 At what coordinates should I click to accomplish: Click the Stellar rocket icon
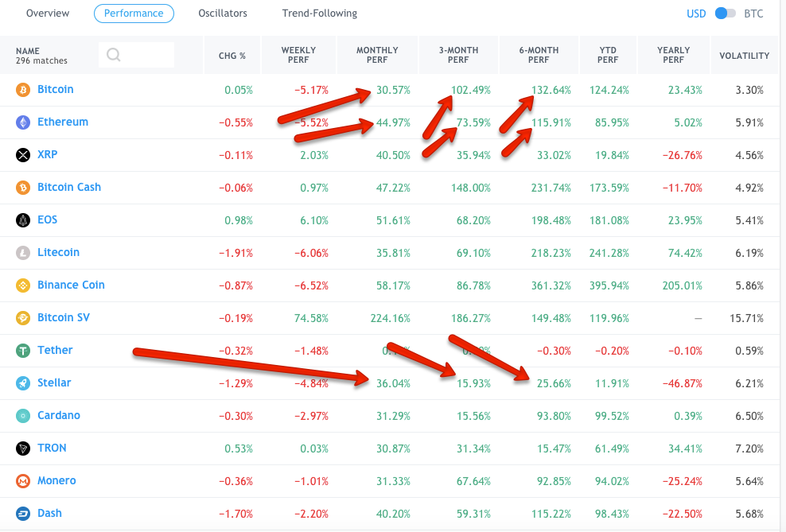click(x=23, y=383)
